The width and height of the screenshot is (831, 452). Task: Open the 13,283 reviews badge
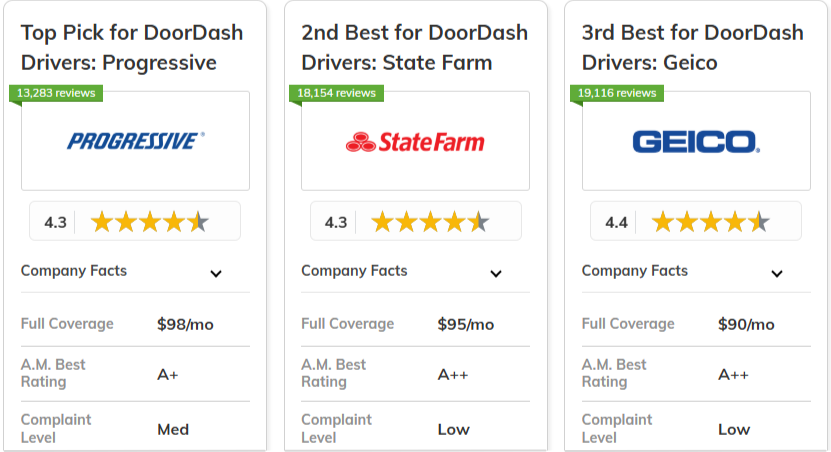point(56,93)
